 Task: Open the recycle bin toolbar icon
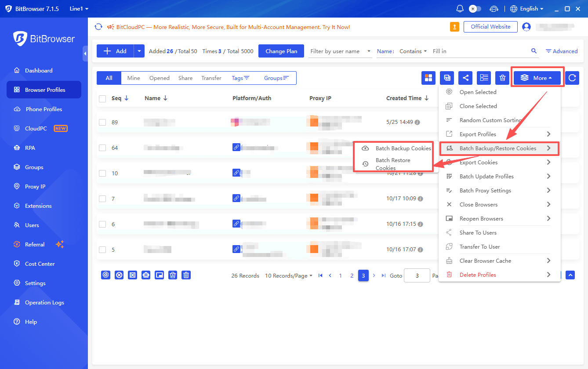tap(502, 78)
